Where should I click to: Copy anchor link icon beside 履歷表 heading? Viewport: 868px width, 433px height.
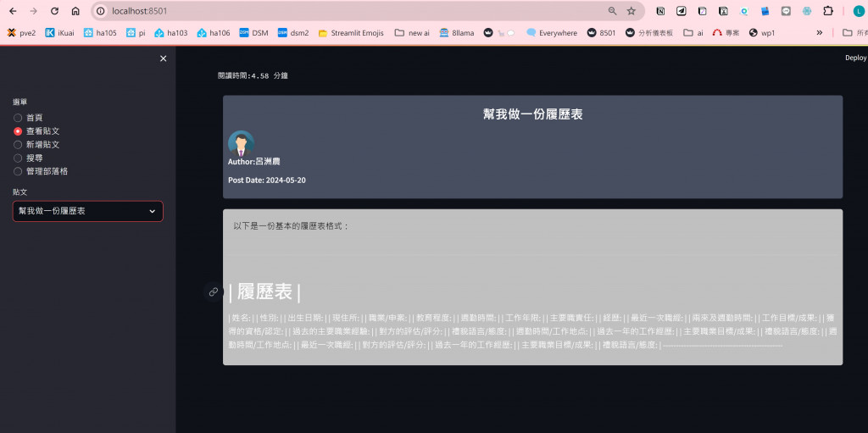[x=213, y=291]
